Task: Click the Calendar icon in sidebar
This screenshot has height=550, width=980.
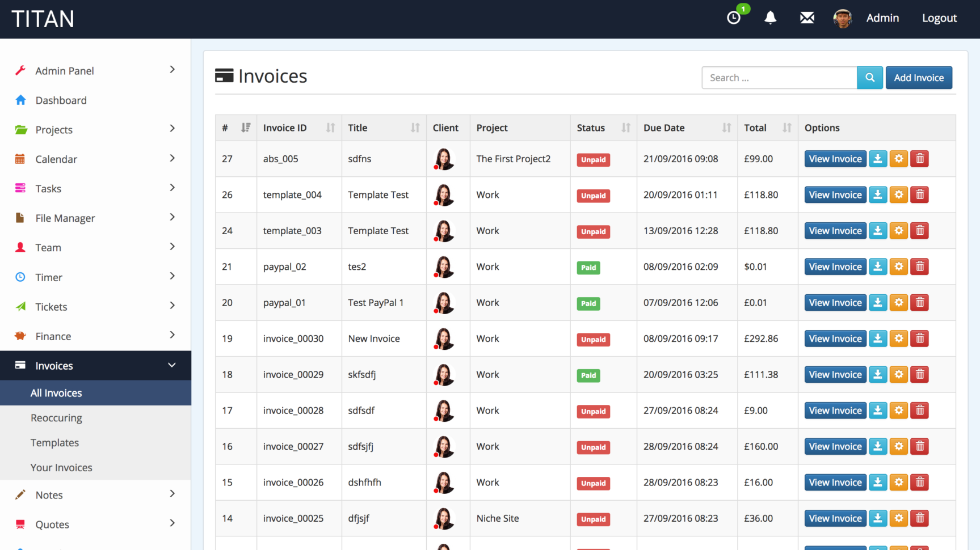Action: 20,159
